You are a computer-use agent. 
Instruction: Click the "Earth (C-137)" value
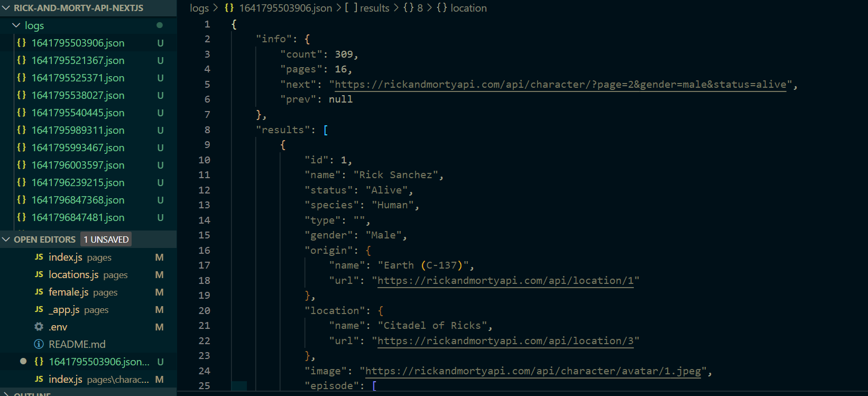(x=423, y=265)
